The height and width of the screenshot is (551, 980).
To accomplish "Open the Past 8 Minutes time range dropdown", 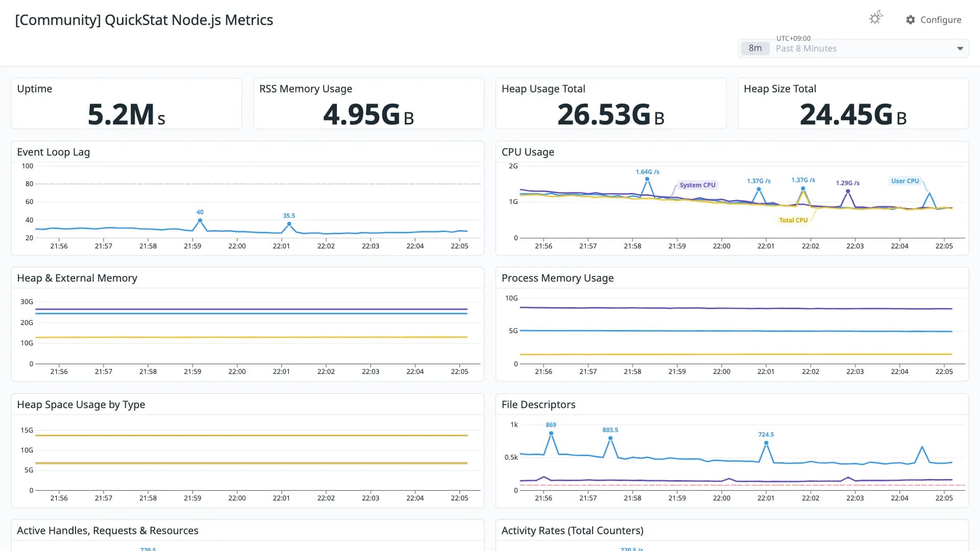I will point(853,48).
